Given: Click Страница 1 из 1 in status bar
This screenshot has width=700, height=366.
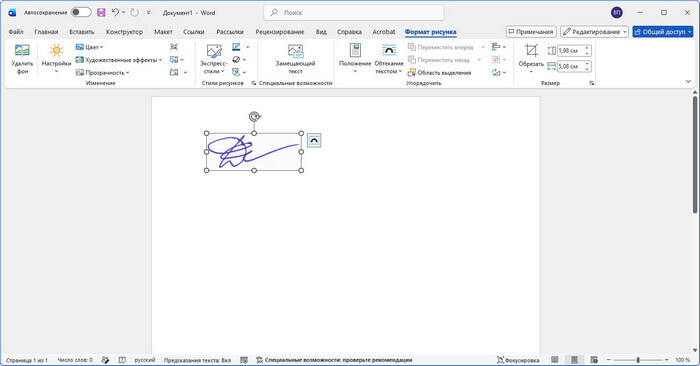Looking at the screenshot, I should coord(27,360).
